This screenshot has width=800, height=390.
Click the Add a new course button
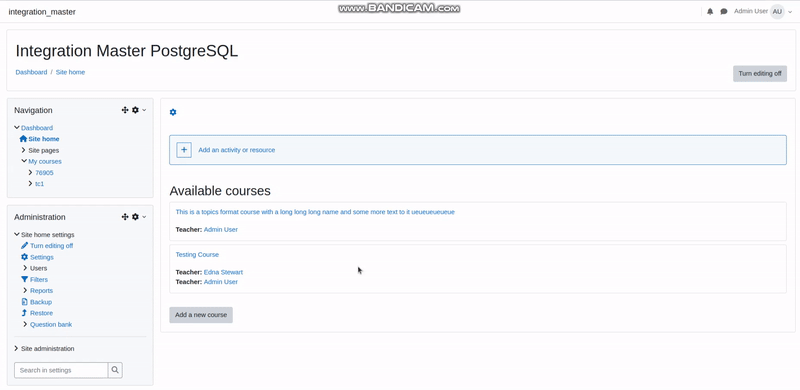(201, 315)
